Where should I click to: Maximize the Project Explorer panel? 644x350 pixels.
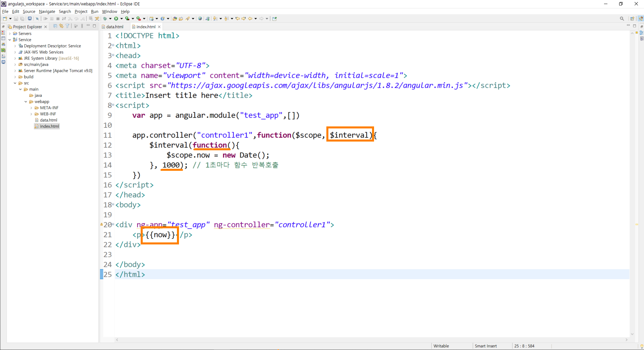coord(94,26)
